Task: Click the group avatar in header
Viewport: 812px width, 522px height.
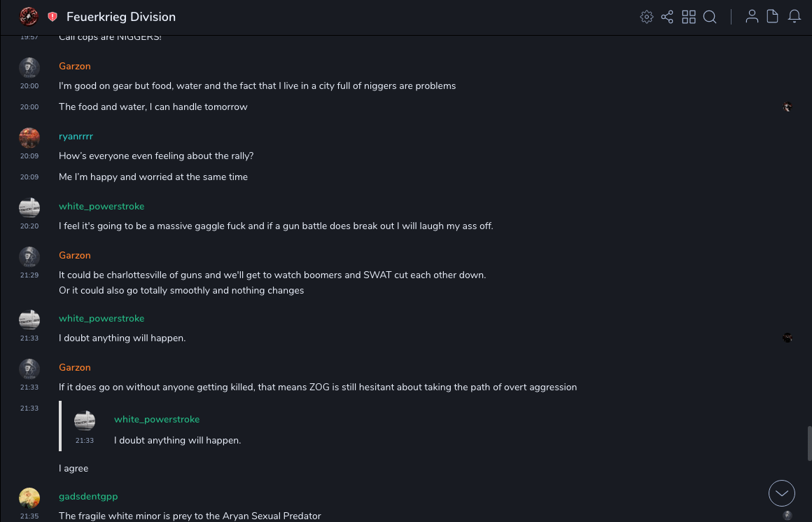Action: [x=29, y=16]
